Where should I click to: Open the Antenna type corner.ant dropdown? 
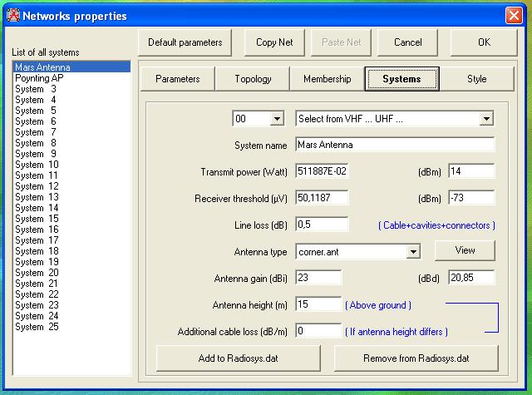pyautogui.click(x=413, y=252)
